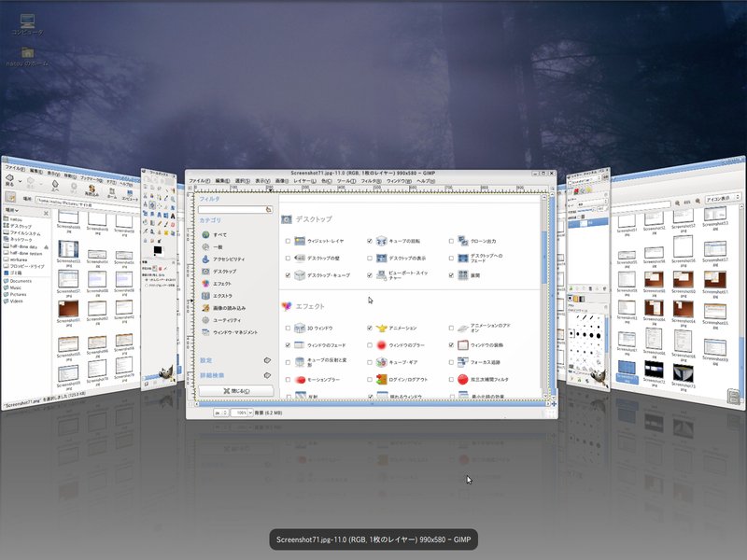Select the Zoom tool in the GIMP toolbox
This screenshot has height=560, width=747.
[173, 200]
